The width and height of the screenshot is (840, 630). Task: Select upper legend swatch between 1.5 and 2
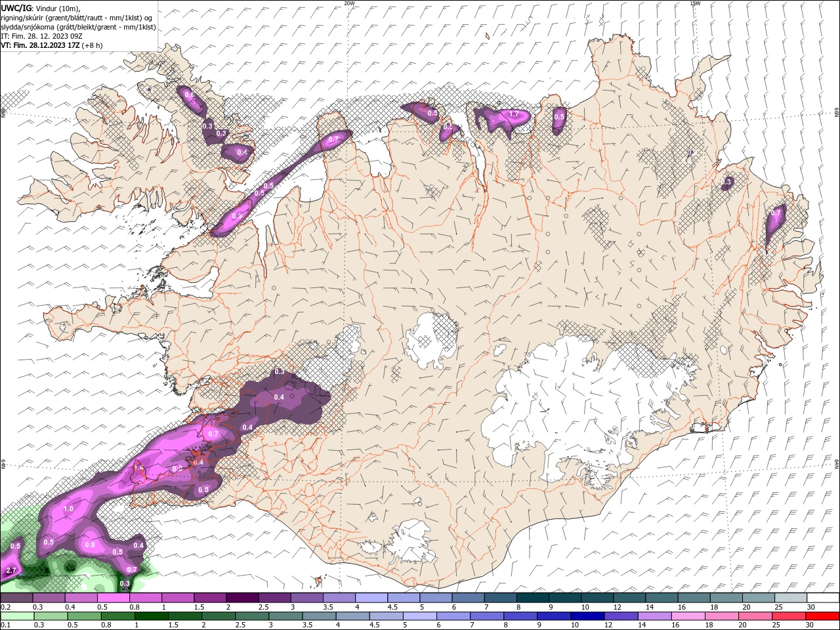point(209,598)
